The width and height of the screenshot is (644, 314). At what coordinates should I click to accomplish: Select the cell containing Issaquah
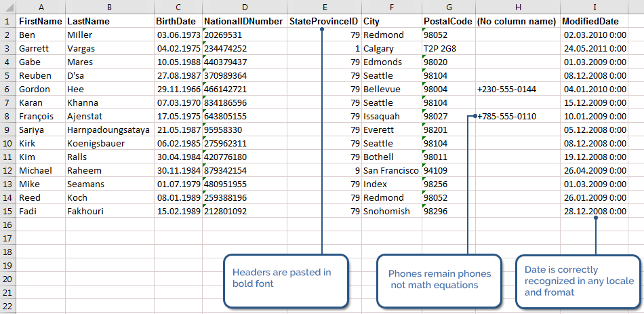coord(392,117)
